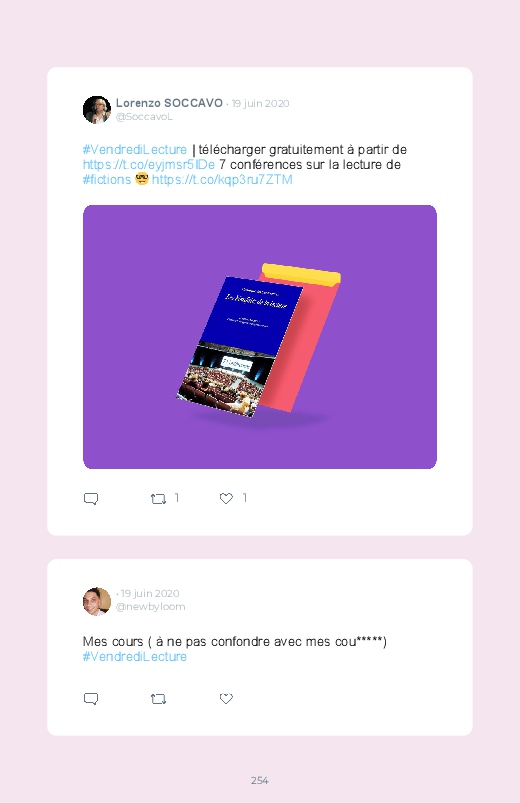Open link https://t.co/eyjmsr5IDe

149,164
